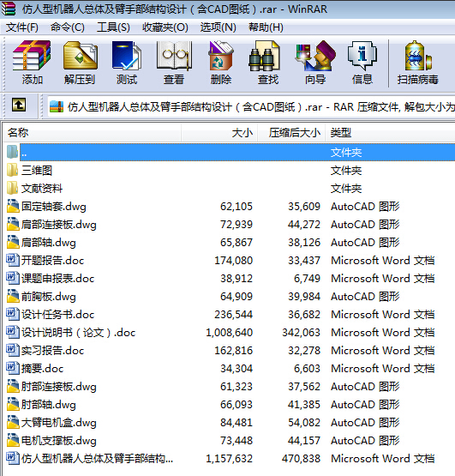Click the packed size value 6,749
The height and width of the screenshot is (476, 455).
[307, 279]
